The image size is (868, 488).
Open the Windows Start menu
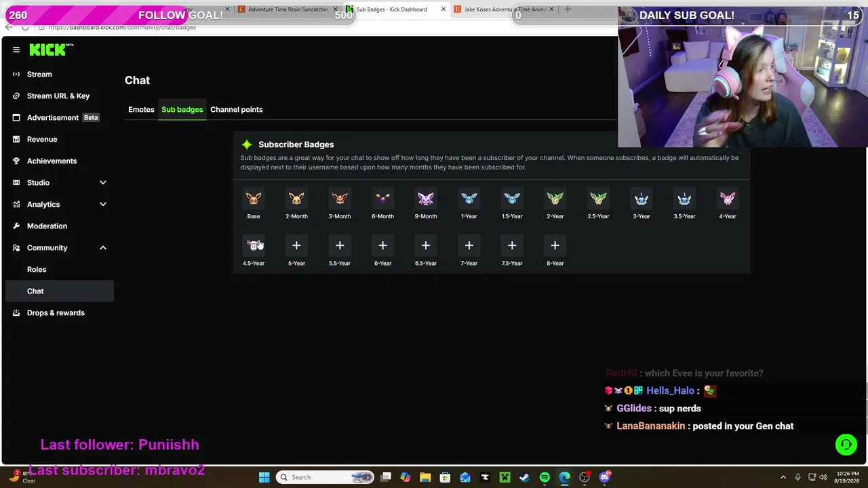pos(264,477)
